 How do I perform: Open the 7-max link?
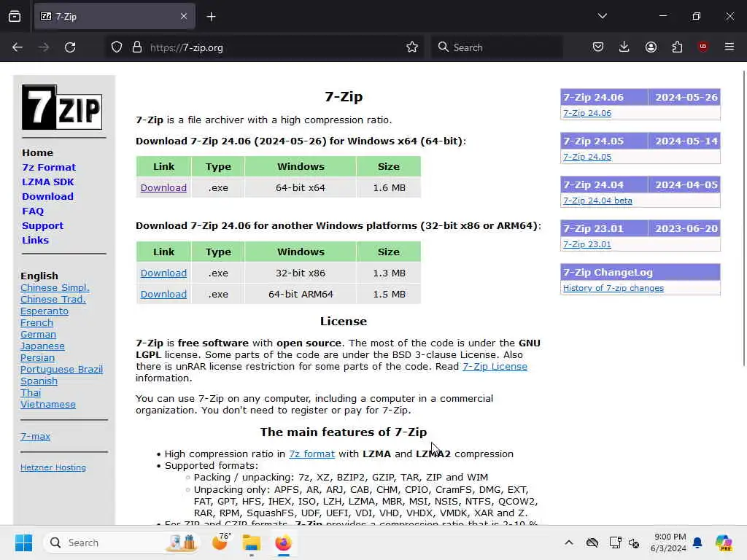pos(35,436)
